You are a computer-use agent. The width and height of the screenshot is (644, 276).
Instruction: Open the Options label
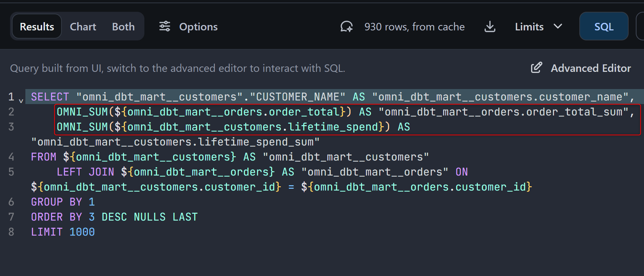pos(198,26)
